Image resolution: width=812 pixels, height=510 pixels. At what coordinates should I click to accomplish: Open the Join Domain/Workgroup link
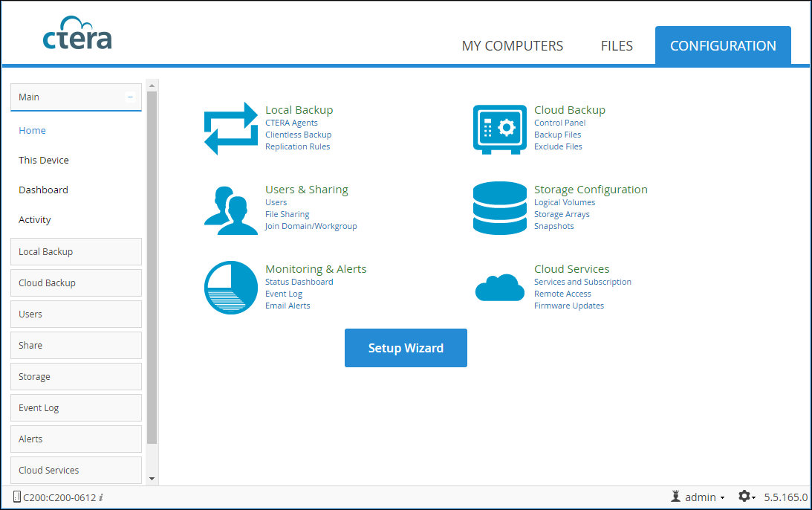tap(311, 226)
